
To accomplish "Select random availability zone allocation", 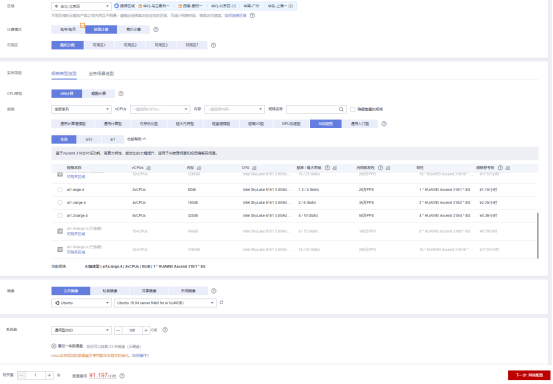I will tap(67, 45).
